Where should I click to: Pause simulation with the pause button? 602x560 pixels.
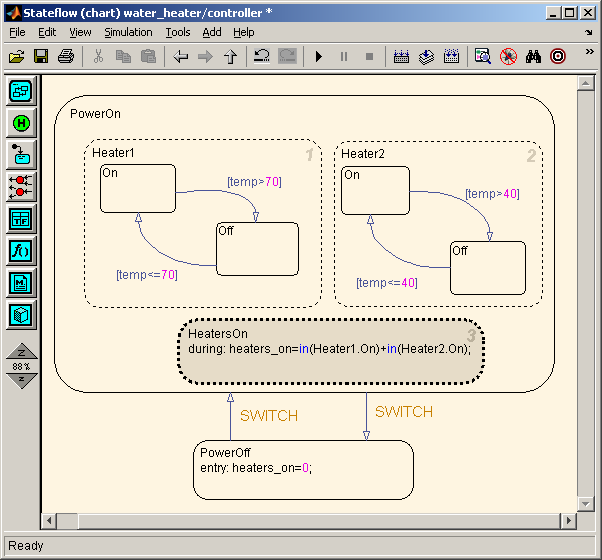coord(344,57)
